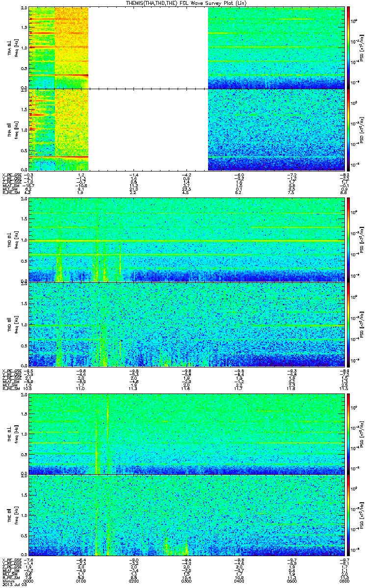This screenshot has height=588, width=368.
Task: Click the 'THA BL freq [Hz]' axis label
Action: (12, 48)
